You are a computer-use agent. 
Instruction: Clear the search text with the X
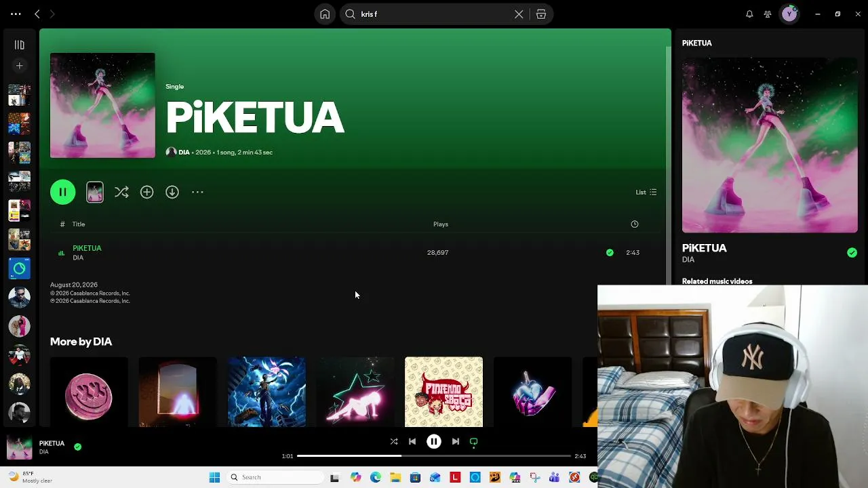pyautogui.click(x=519, y=14)
